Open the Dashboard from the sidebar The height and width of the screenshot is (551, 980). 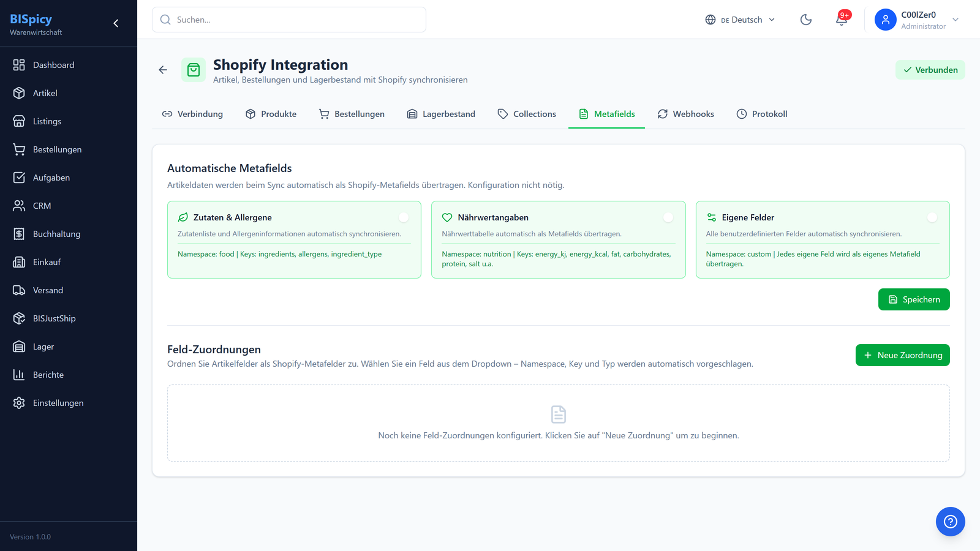click(53, 65)
